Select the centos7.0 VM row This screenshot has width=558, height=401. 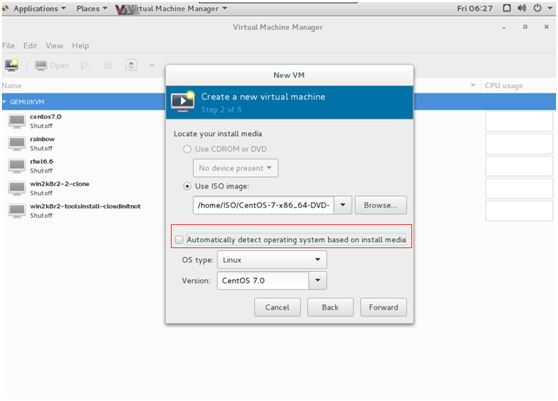[x=279, y=121]
